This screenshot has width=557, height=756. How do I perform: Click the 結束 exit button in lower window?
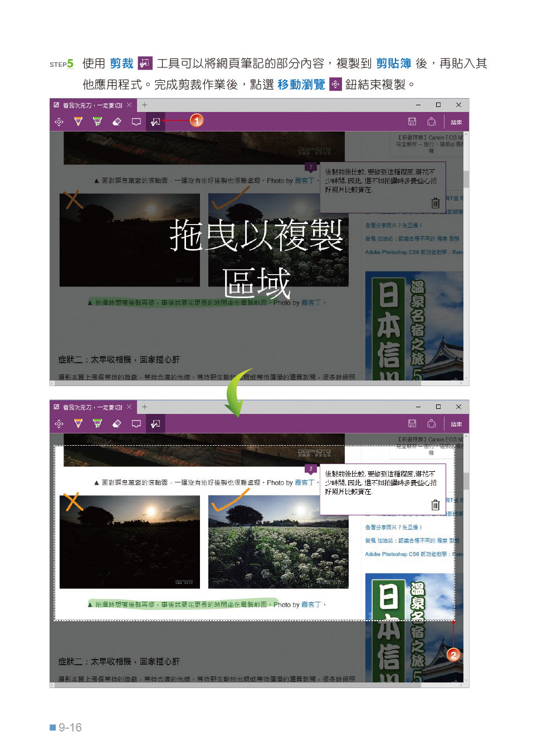[x=456, y=424]
